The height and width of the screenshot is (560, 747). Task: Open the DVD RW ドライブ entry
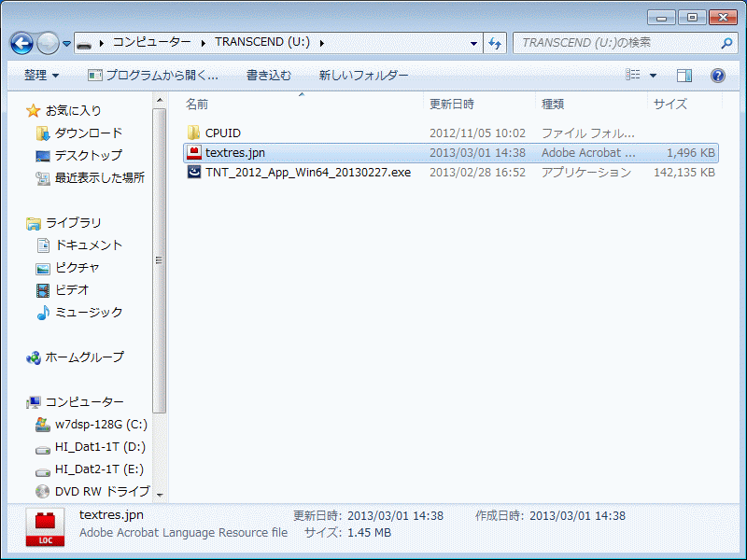pyautogui.click(x=103, y=491)
